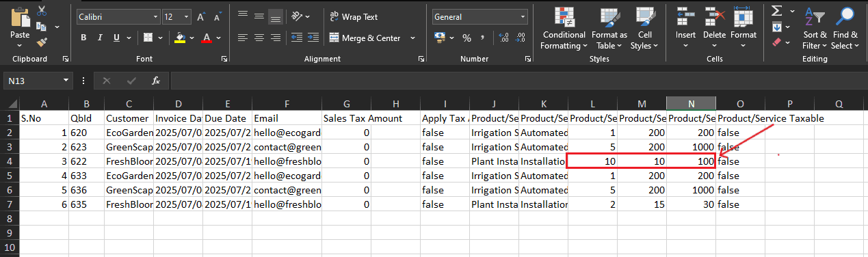The image size is (868, 257).
Task: Open the Cell Styles gallery
Action: (x=644, y=28)
